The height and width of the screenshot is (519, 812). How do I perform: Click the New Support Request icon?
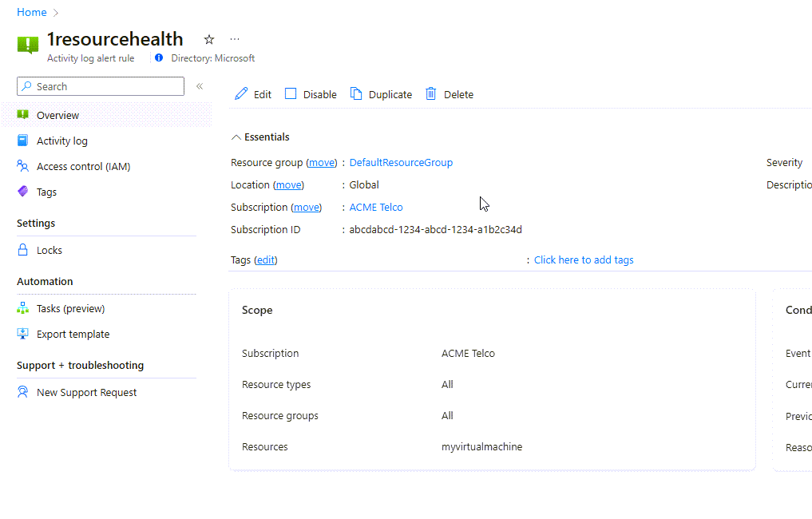[x=22, y=392]
